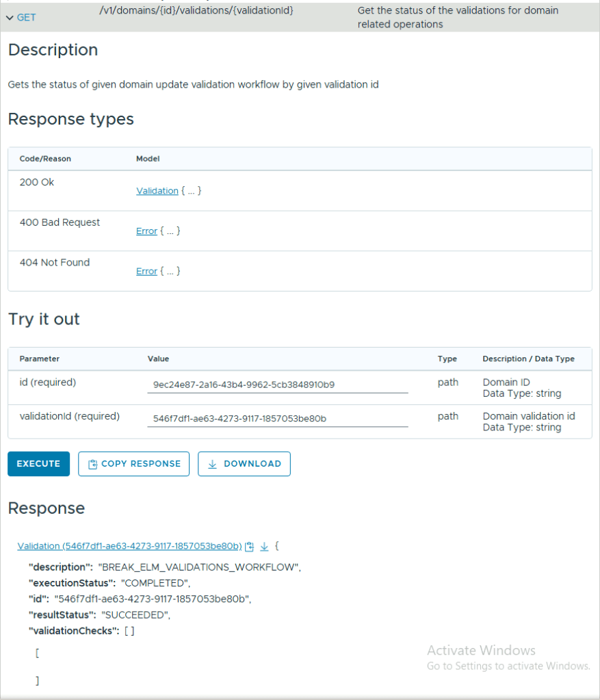
Task: Click the copy icon beside the Validation response link
Action: 250,546
